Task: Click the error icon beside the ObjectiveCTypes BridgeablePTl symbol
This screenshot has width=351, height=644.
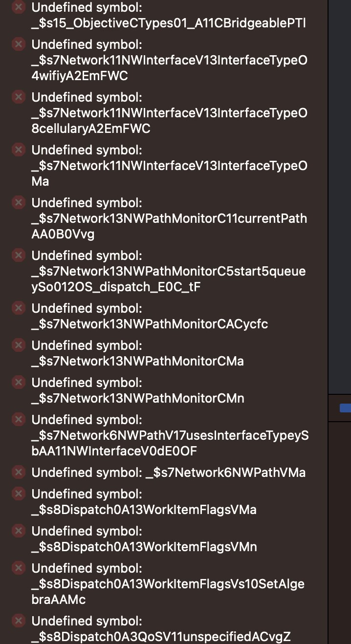Action: 18,7
